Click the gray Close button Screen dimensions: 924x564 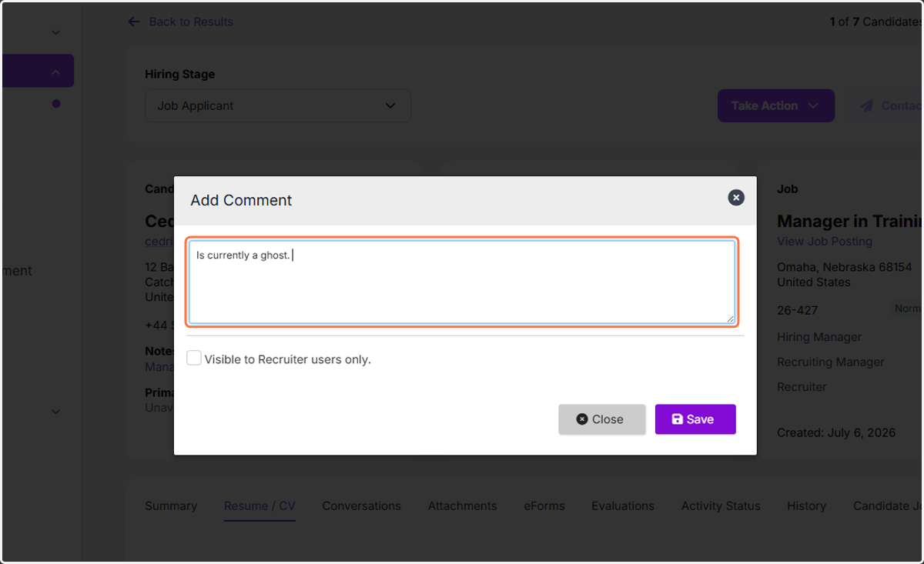(x=602, y=419)
